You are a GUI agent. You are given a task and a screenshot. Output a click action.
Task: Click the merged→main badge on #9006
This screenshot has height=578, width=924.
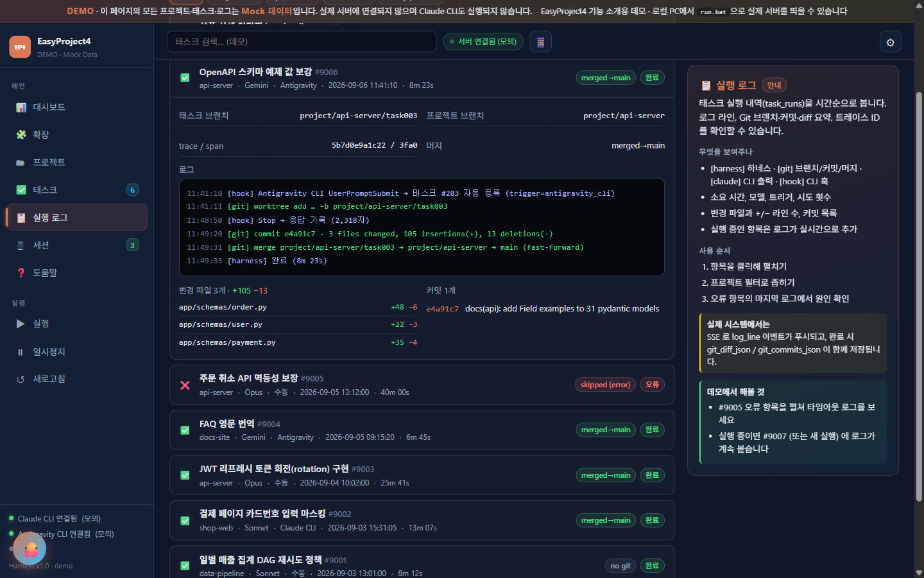606,78
